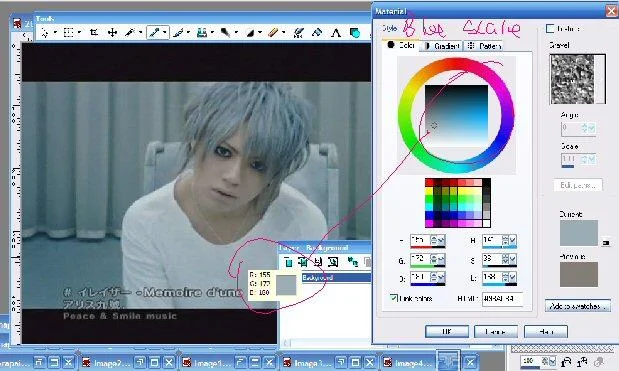Viewport: 619px width, 371px height.
Task: Click Add to swatches button
Action: pyautogui.click(x=578, y=306)
